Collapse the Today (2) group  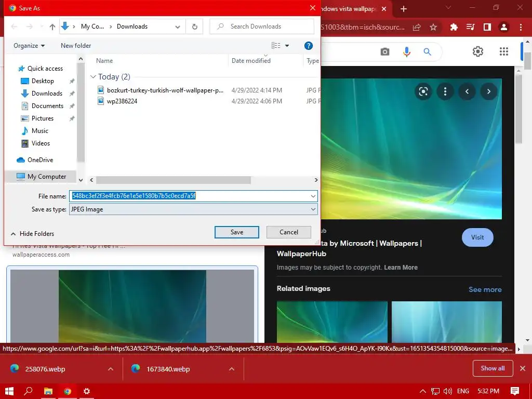[x=93, y=77]
